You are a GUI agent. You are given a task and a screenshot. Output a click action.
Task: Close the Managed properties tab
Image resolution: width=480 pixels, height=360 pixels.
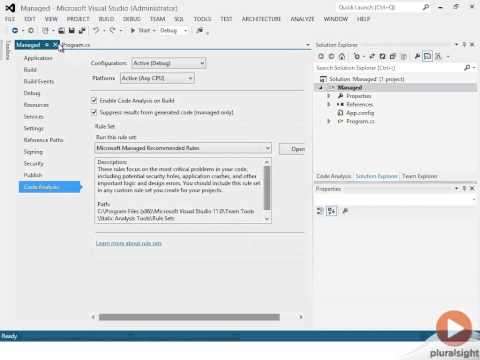point(55,45)
